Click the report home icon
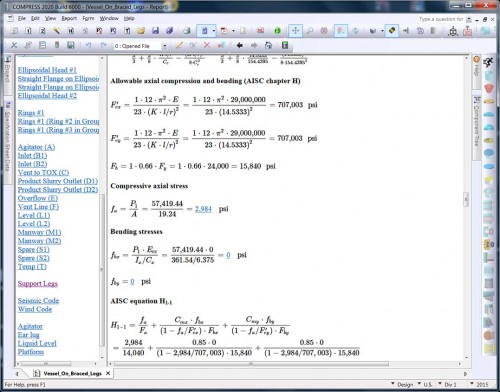The image size is (500, 392). click(x=268, y=45)
